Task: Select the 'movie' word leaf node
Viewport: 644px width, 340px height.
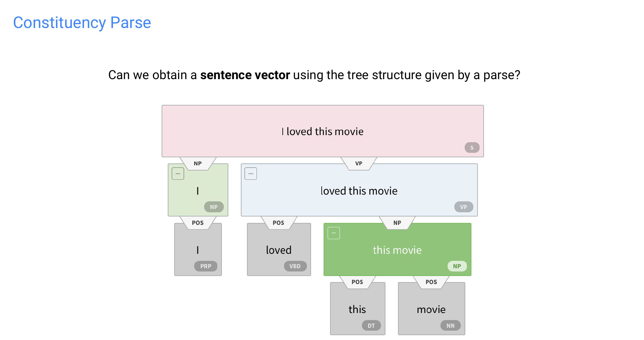Action: point(431,309)
